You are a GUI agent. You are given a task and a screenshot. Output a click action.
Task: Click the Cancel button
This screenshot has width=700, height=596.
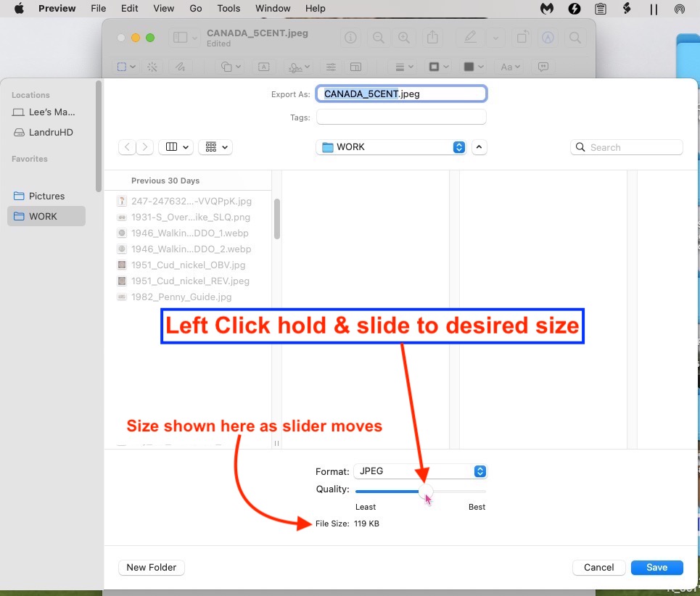click(598, 568)
